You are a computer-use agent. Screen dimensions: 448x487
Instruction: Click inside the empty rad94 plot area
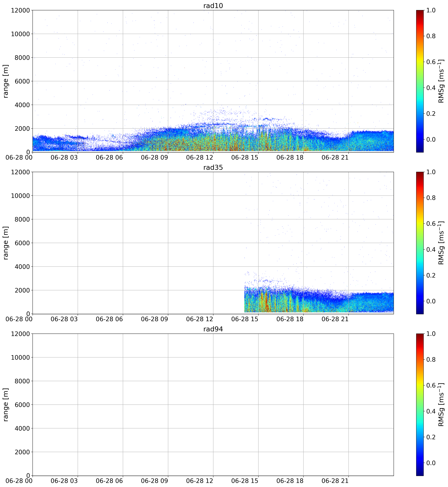coord(213,404)
